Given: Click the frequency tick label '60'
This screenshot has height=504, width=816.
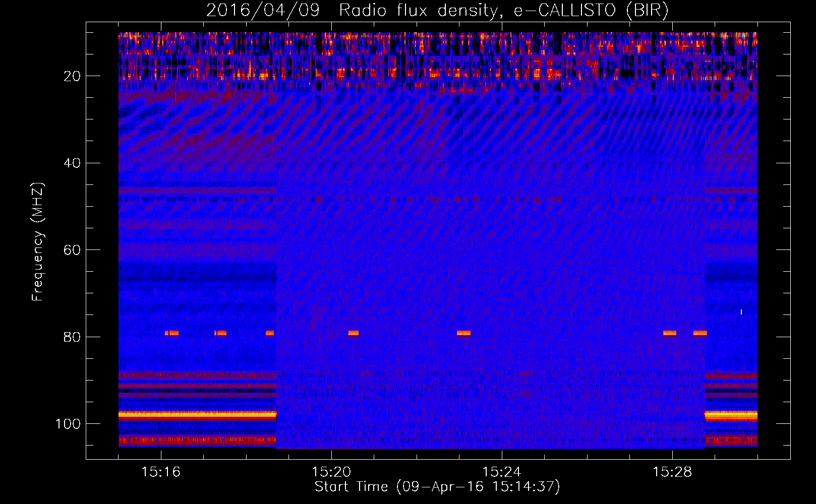Looking at the screenshot, I should (72, 250).
